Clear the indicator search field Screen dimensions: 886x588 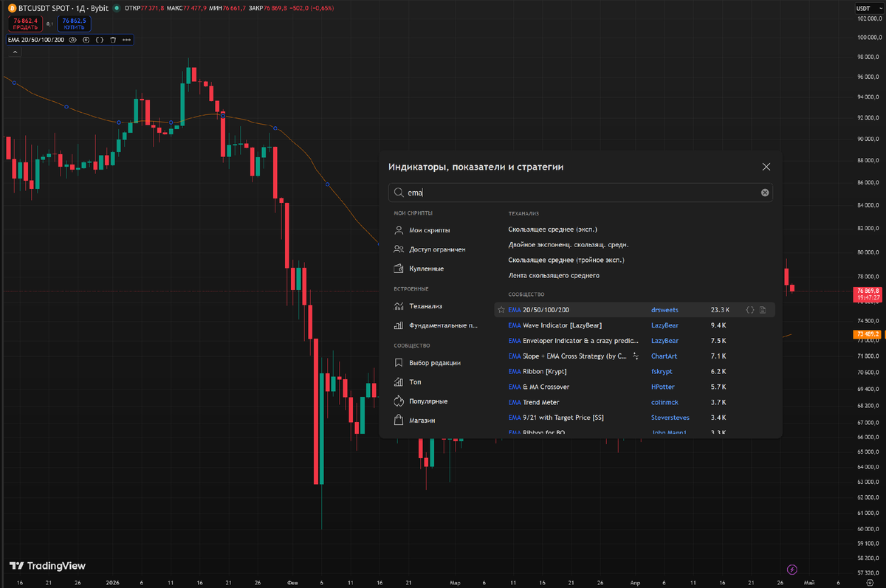pyautogui.click(x=765, y=193)
